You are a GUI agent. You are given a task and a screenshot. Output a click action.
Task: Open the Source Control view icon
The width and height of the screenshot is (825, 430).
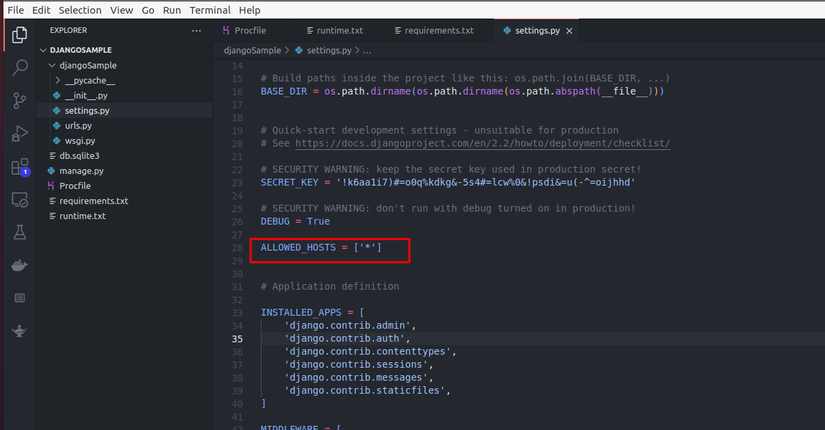pyautogui.click(x=19, y=101)
